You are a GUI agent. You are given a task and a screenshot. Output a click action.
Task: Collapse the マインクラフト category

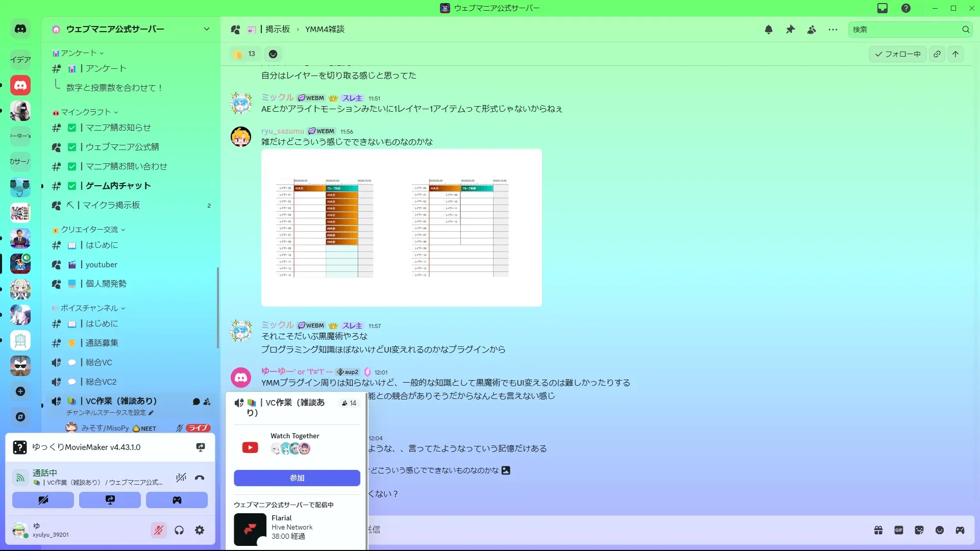(86, 112)
